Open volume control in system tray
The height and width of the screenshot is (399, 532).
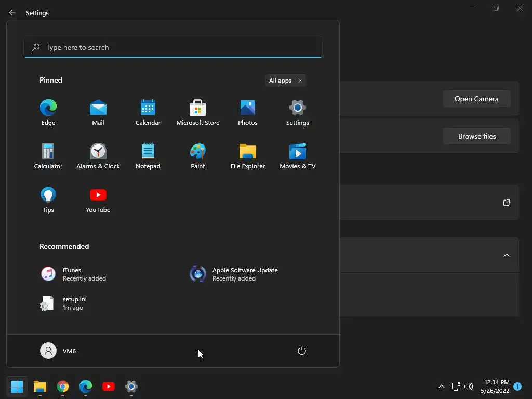coord(469,387)
